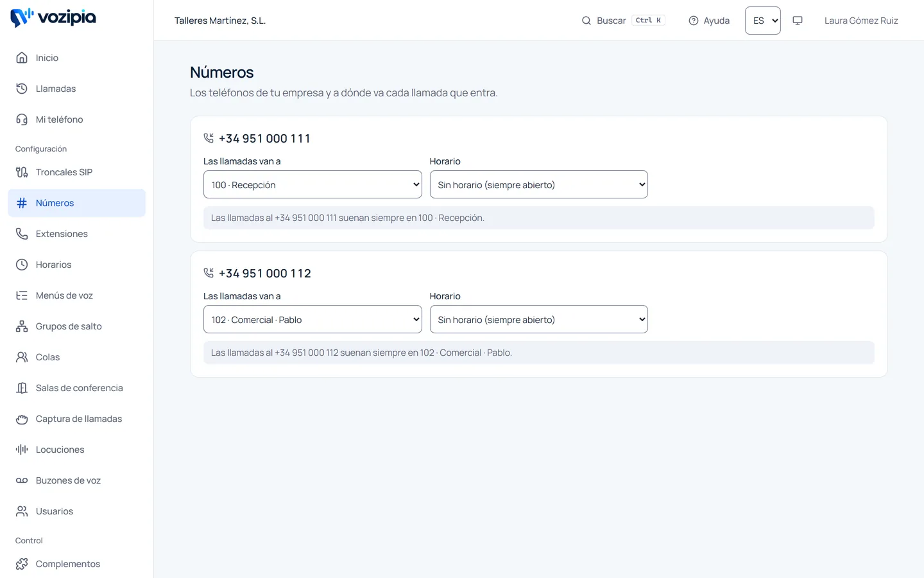The image size is (924, 578).
Task: Click the Menús de voz icon
Action: (x=22, y=295)
